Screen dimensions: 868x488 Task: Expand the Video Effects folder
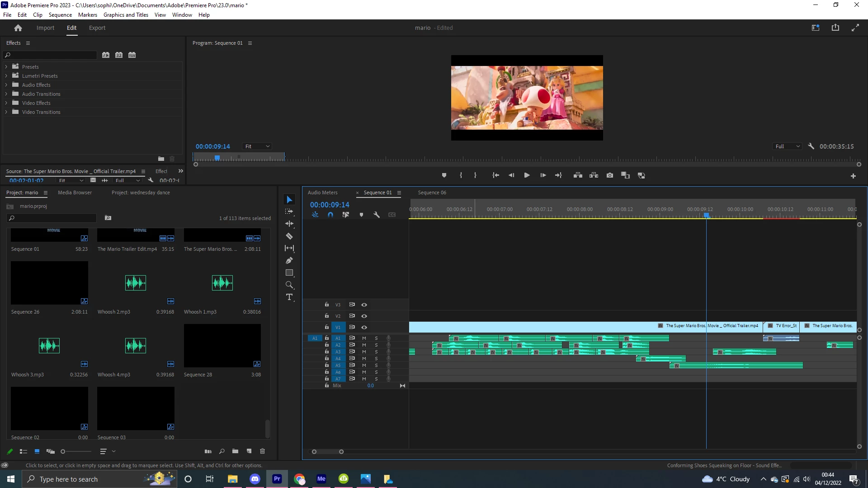point(6,103)
